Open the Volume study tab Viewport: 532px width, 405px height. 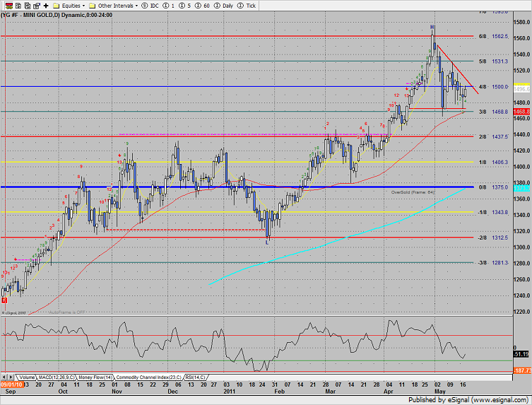(26, 377)
